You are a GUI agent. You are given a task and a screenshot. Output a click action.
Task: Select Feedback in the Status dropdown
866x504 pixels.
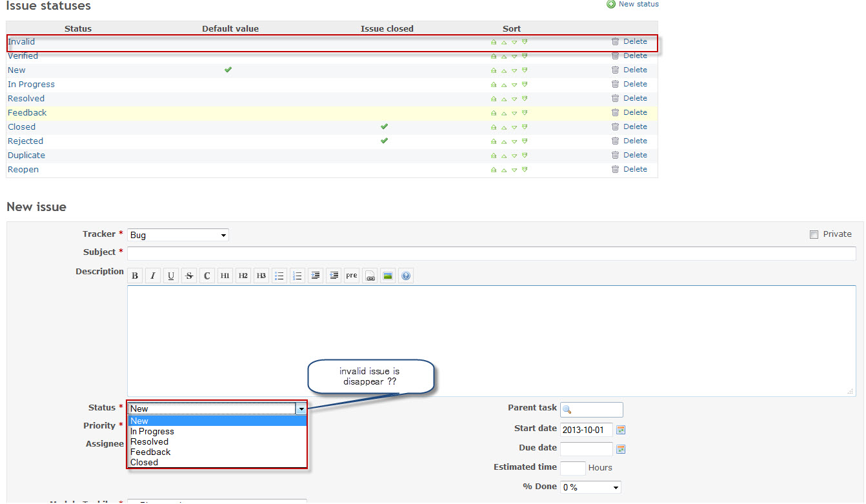pyautogui.click(x=150, y=452)
